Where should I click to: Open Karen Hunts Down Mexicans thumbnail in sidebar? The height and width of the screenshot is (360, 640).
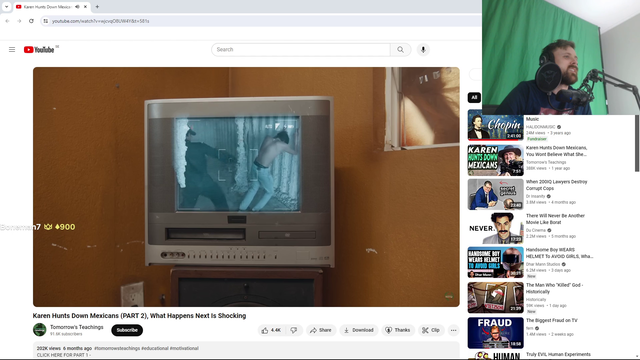click(x=496, y=160)
